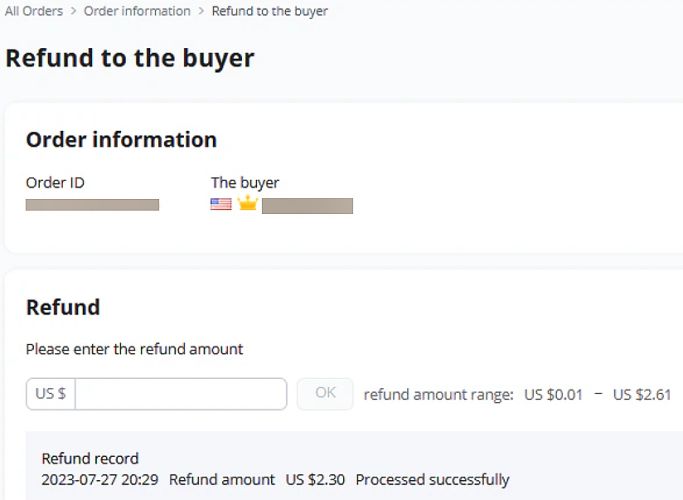Click the US flag icon beside buyer

tap(221, 204)
